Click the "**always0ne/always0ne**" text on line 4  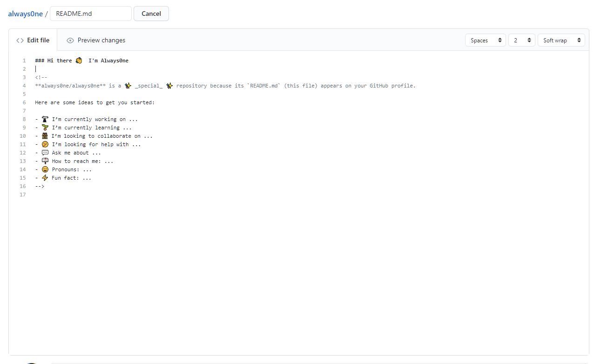coord(70,86)
